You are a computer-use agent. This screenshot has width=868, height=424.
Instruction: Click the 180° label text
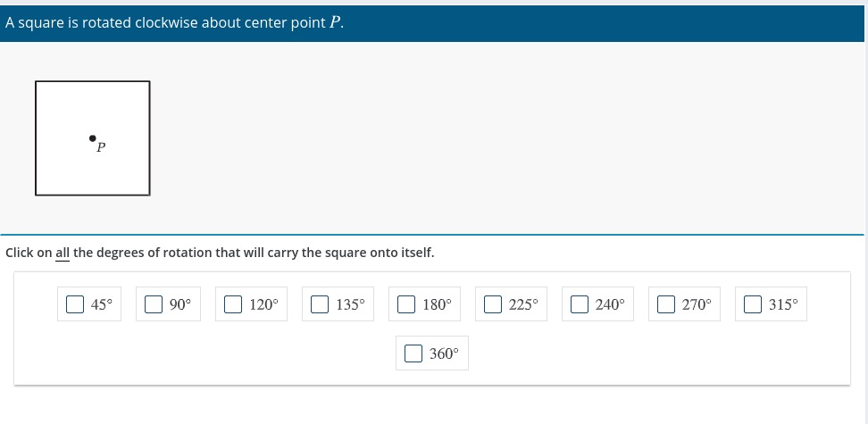coord(437,304)
